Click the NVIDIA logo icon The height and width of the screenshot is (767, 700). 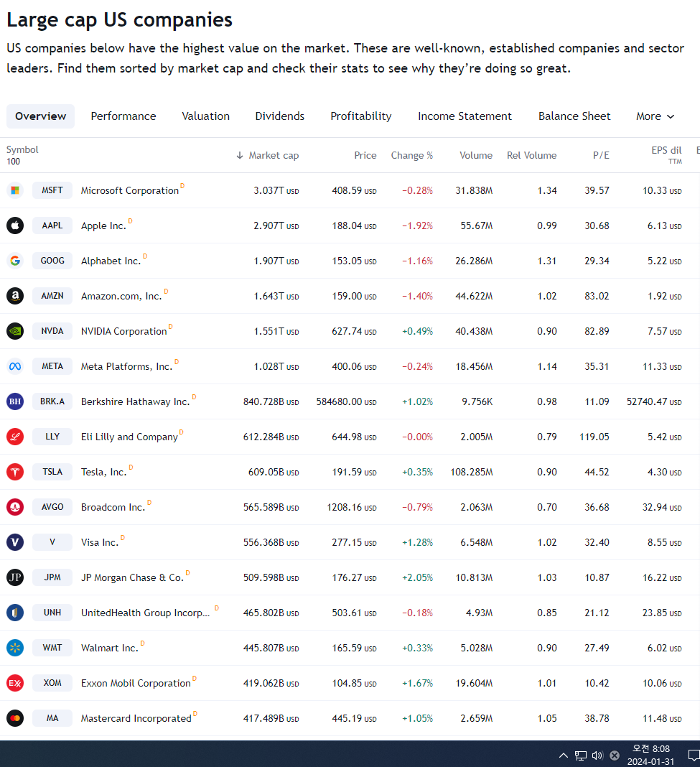click(15, 331)
